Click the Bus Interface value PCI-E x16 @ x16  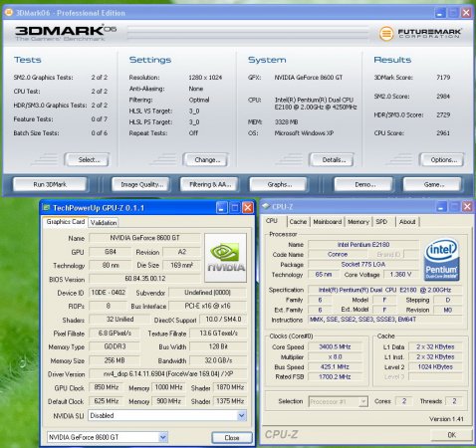click(x=207, y=306)
